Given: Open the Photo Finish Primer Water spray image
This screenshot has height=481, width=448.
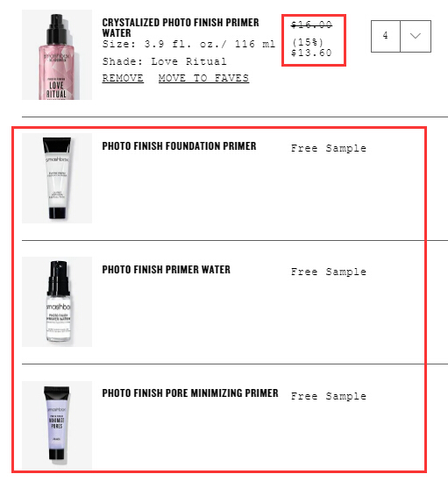Looking at the screenshot, I should pyautogui.click(x=57, y=302).
